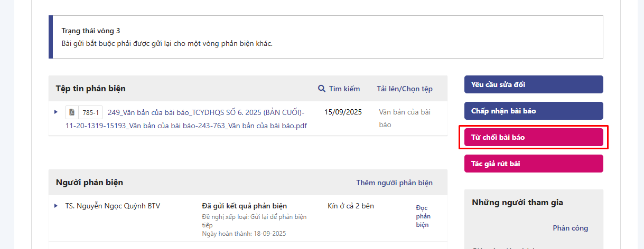Click the file date 15/09/2025
Image resolution: width=644 pixels, height=249 pixels.
[x=343, y=112]
